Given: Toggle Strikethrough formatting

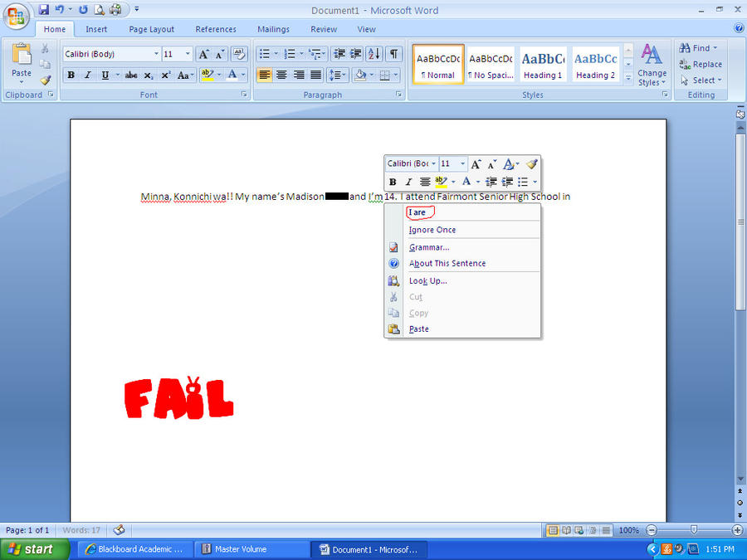Looking at the screenshot, I should (131, 75).
